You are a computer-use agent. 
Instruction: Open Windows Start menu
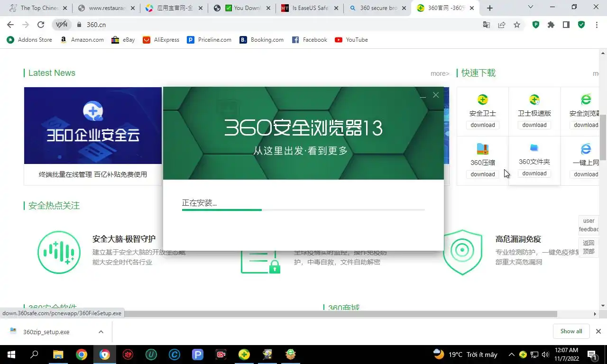point(11,354)
